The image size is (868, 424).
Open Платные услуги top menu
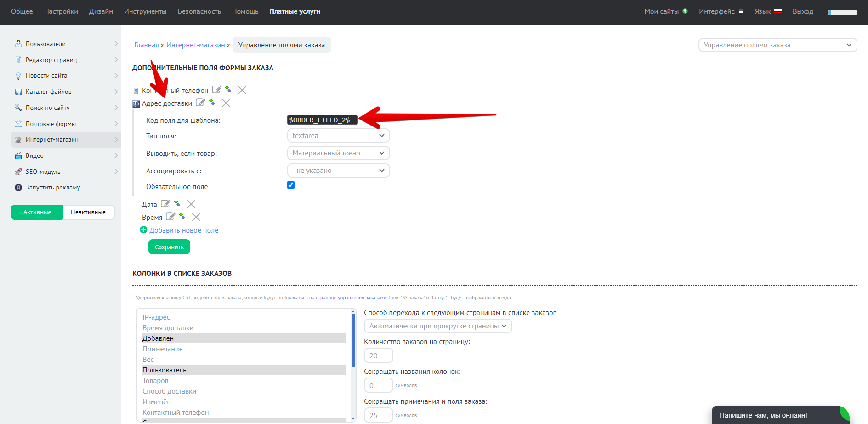[295, 11]
